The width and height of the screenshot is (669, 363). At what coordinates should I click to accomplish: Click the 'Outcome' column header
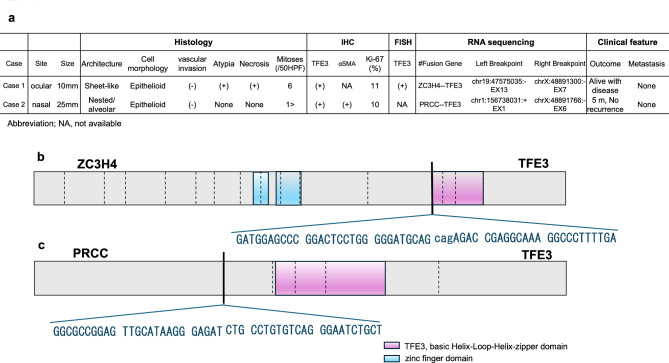(x=605, y=64)
